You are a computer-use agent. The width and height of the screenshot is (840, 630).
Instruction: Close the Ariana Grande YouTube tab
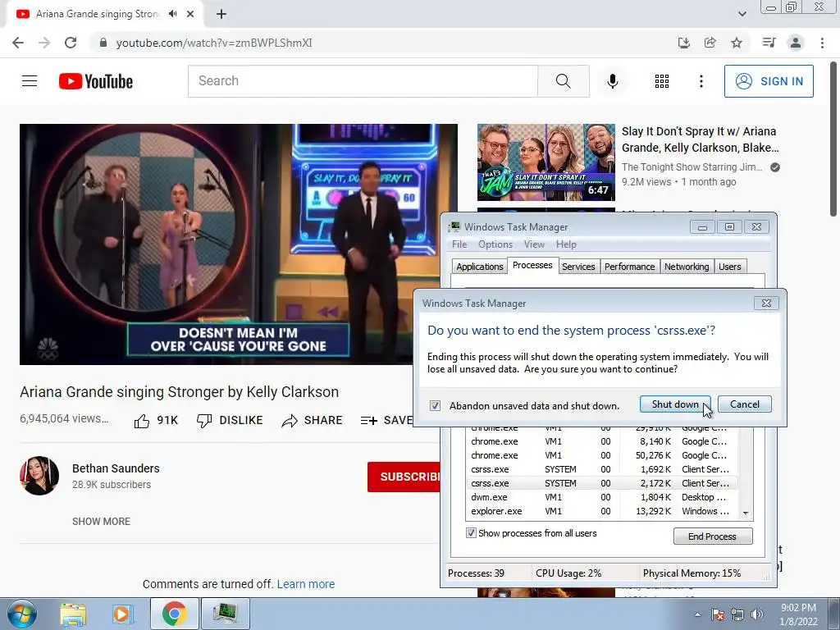190,14
